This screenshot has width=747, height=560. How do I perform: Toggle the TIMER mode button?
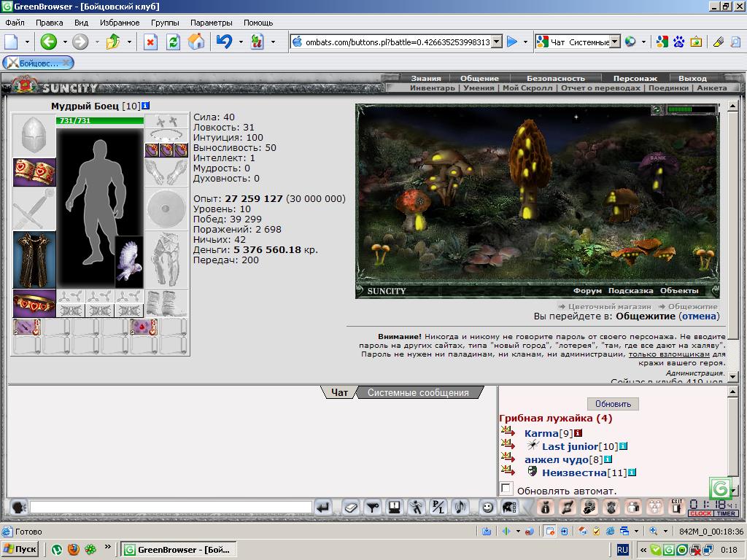(x=726, y=513)
